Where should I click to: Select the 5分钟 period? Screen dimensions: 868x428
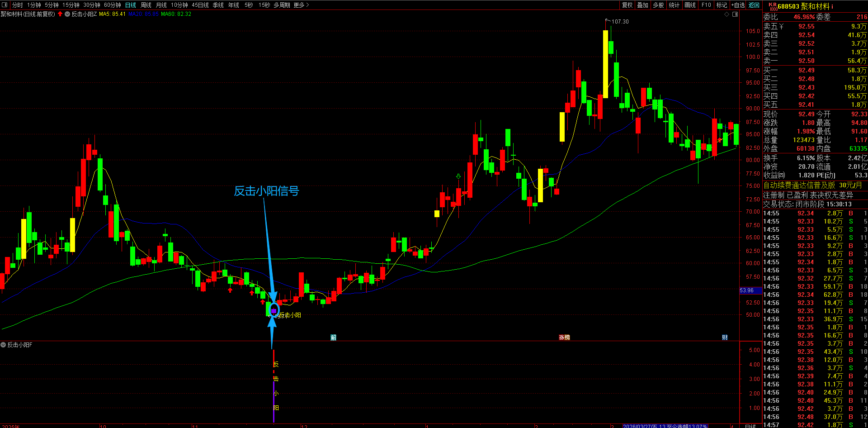[x=52, y=5]
